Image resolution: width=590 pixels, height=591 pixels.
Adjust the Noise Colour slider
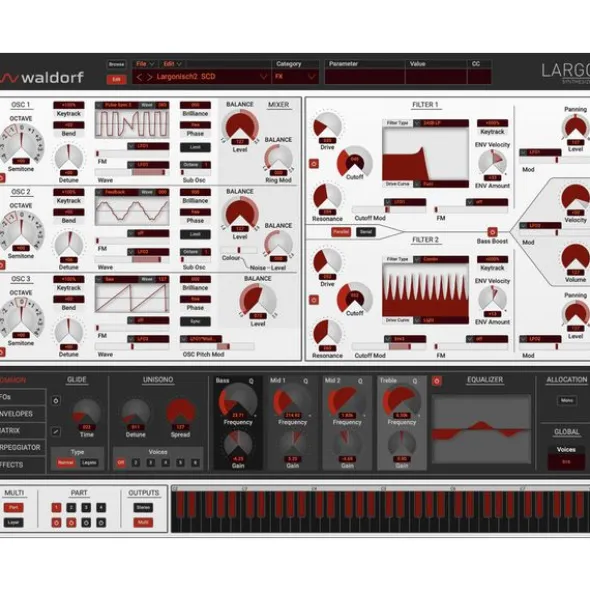pyautogui.click(x=239, y=250)
